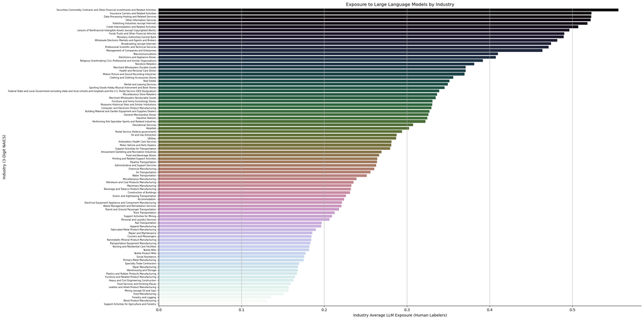644x320 pixels.
Task: Click the bar for Hospitals
Action: [284, 128]
